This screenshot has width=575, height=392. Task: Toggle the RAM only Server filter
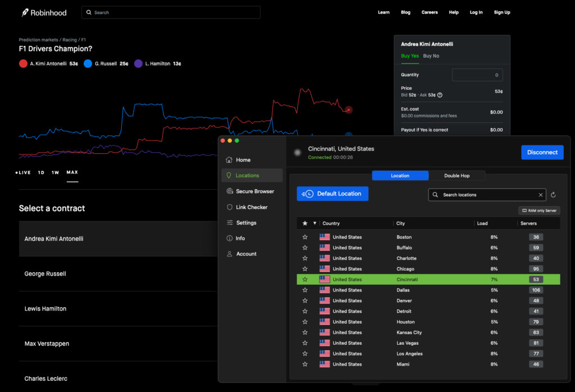[x=539, y=211]
